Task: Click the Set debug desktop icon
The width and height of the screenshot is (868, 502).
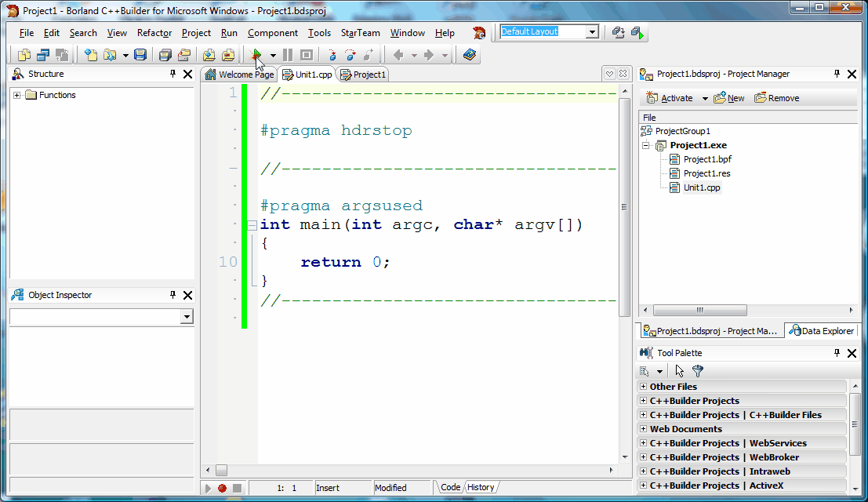Action: 637,33
